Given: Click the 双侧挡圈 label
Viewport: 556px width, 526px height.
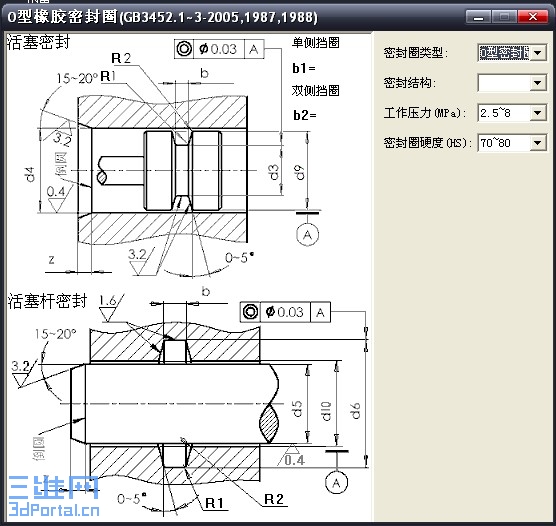Looking at the screenshot, I should [x=316, y=90].
